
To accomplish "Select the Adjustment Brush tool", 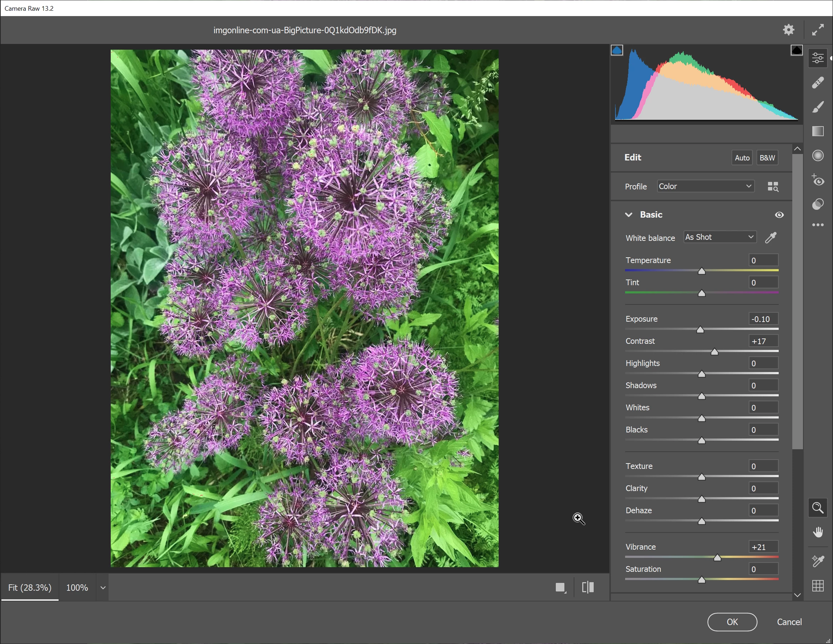I will click(x=818, y=107).
